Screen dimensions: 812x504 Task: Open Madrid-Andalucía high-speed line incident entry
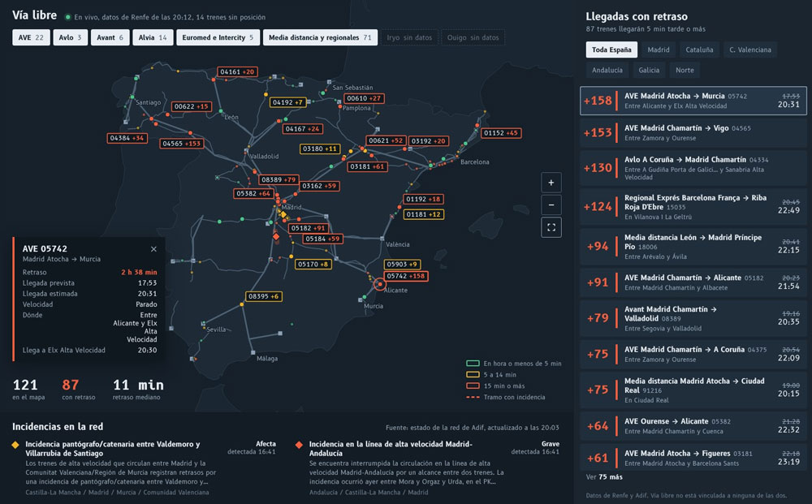[x=428, y=467]
